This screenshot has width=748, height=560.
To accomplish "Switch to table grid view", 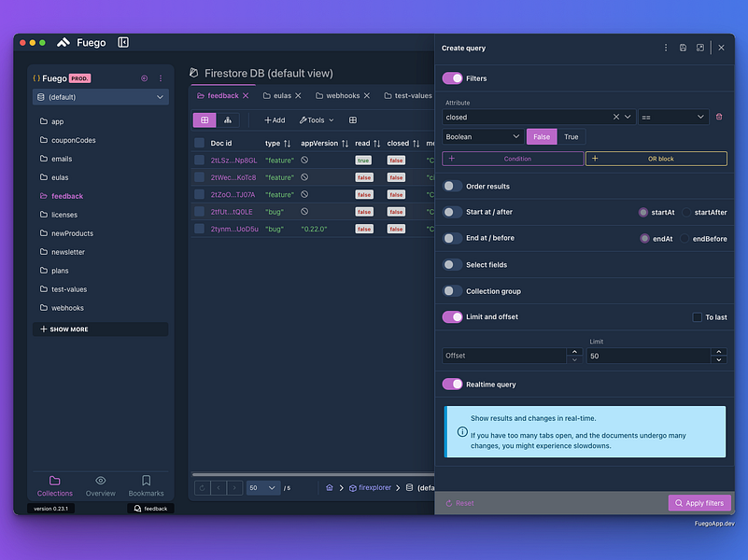I will [205, 120].
